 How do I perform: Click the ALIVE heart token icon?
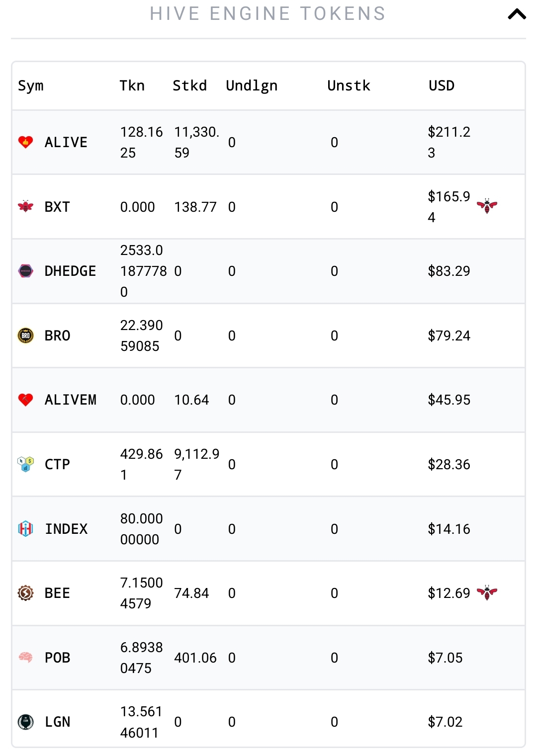[25, 142]
